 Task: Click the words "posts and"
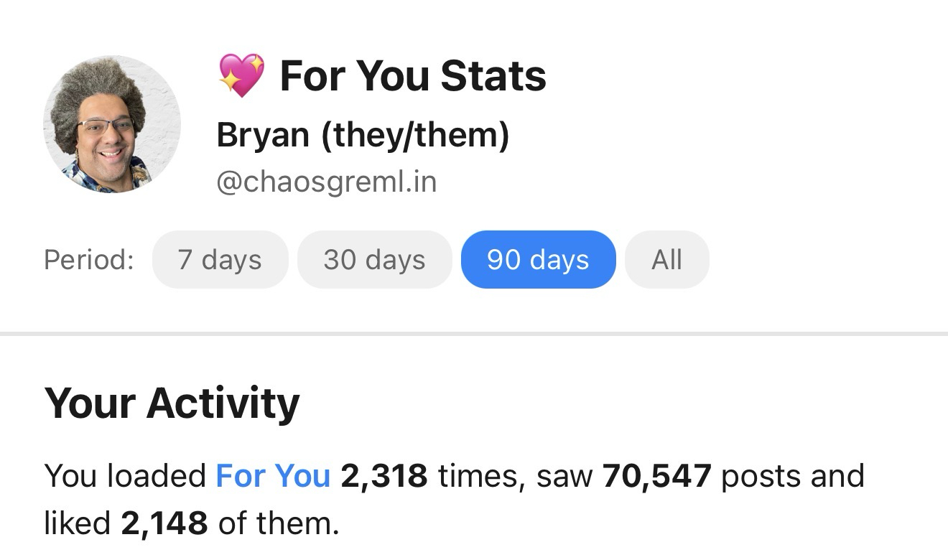(792, 475)
